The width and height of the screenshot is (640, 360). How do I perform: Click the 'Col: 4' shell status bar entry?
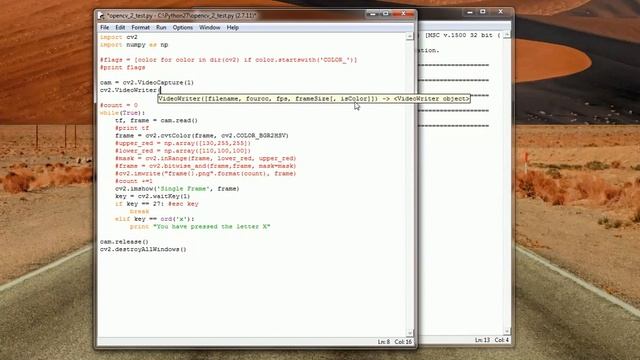502,340
